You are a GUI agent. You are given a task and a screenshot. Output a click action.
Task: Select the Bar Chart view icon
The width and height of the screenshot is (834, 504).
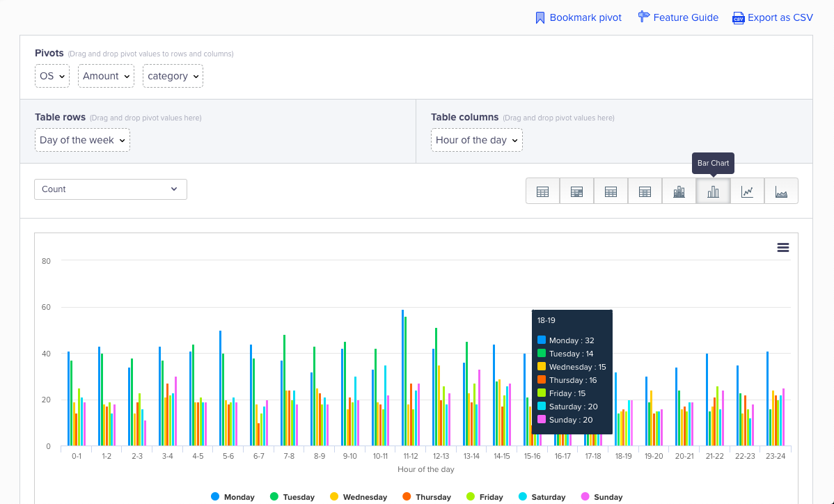click(714, 191)
